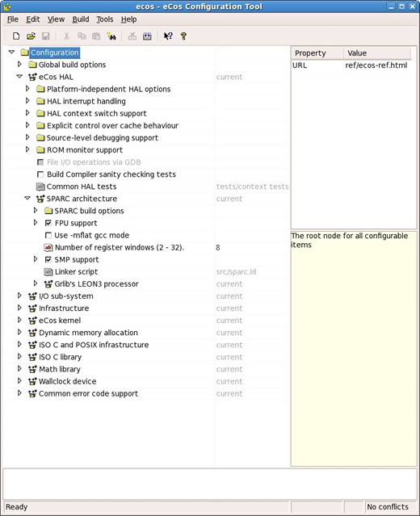Image resolution: width=420 pixels, height=516 pixels.
Task: Enable the Use -mflat gcc mode checkbox
Action: tap(48, 235)
